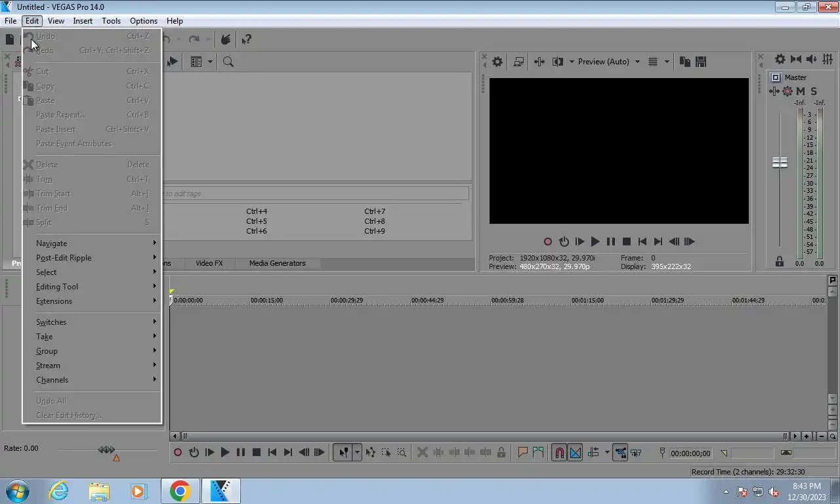Copy snapshot to clipboard icon

point(685,62)
